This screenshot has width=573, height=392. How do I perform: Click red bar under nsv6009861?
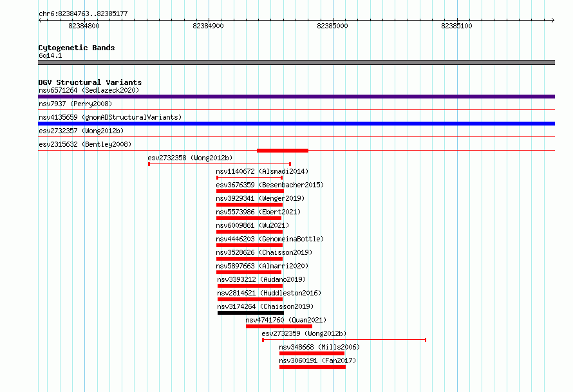[x=250, y=232]
